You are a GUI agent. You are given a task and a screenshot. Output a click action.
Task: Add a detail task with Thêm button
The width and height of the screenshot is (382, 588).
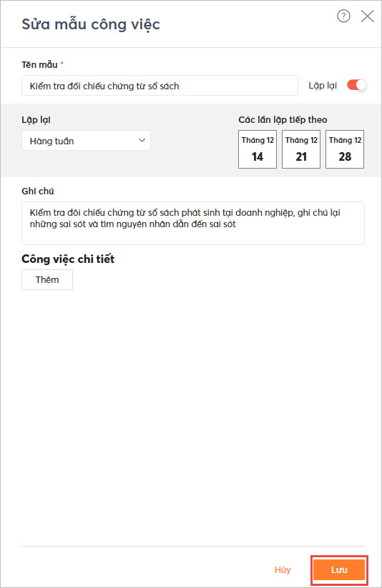(x=47, y=280)
